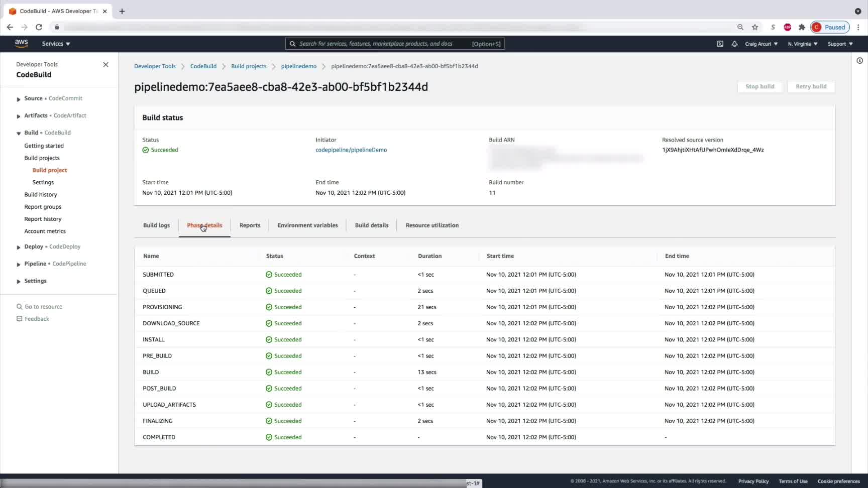Image resolution: width=868 pixels, height=488 pixels.
Task: Open the CloudShell icon in the top bar
Action: point(720,44)
